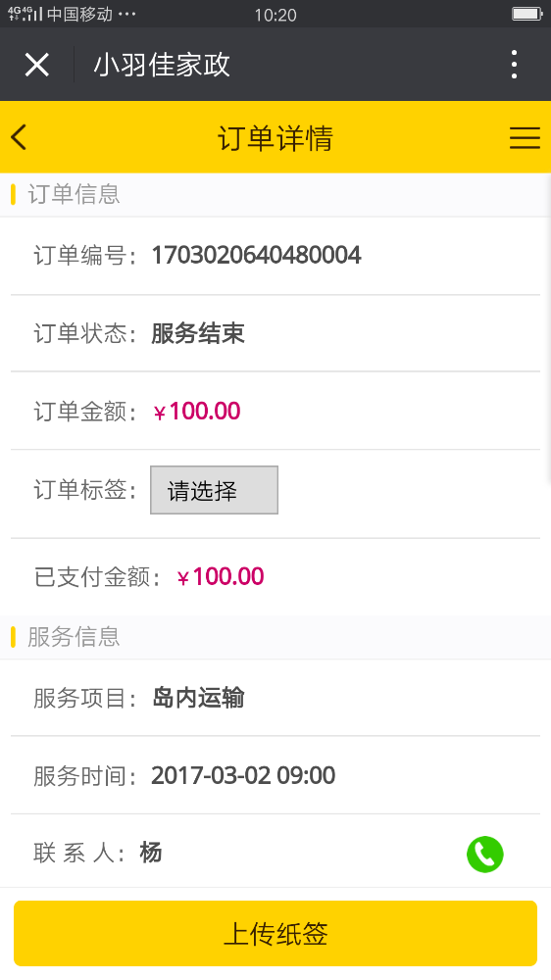This screenshot has width=551, height=980.
Task: Tap the 岛内运输 service item
Action: click(x=198, y=698)
